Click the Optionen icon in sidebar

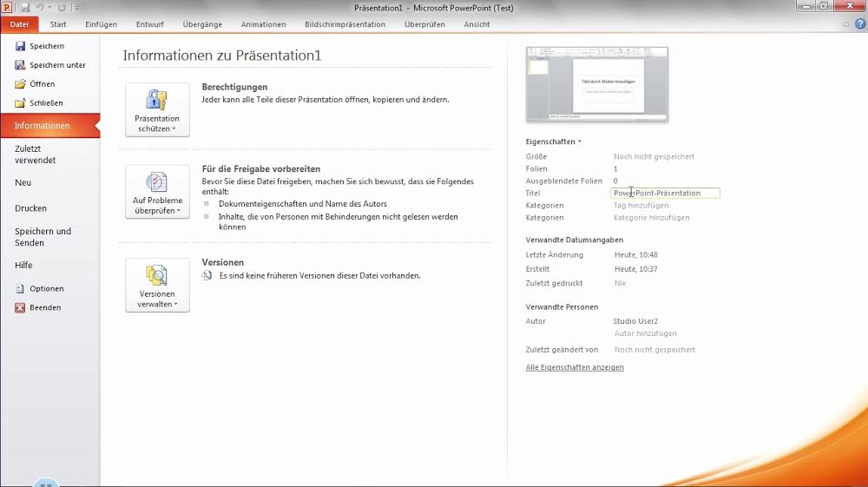[20, 288]
